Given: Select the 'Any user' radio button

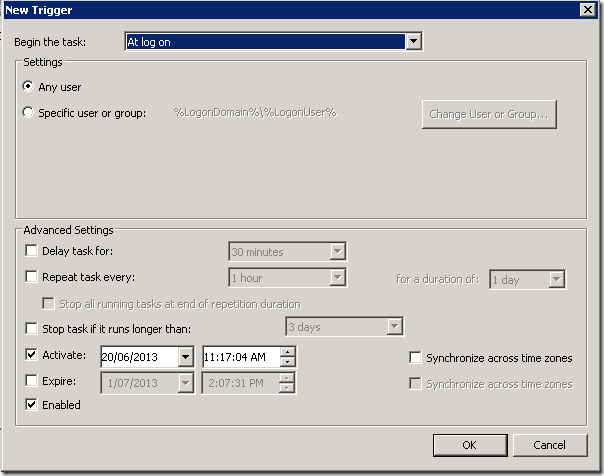Looking at the screenshot, I should [28, 87].
